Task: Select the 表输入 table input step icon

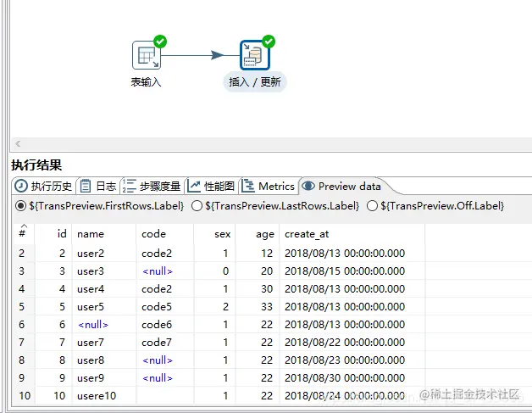Action: pos(147,55)
